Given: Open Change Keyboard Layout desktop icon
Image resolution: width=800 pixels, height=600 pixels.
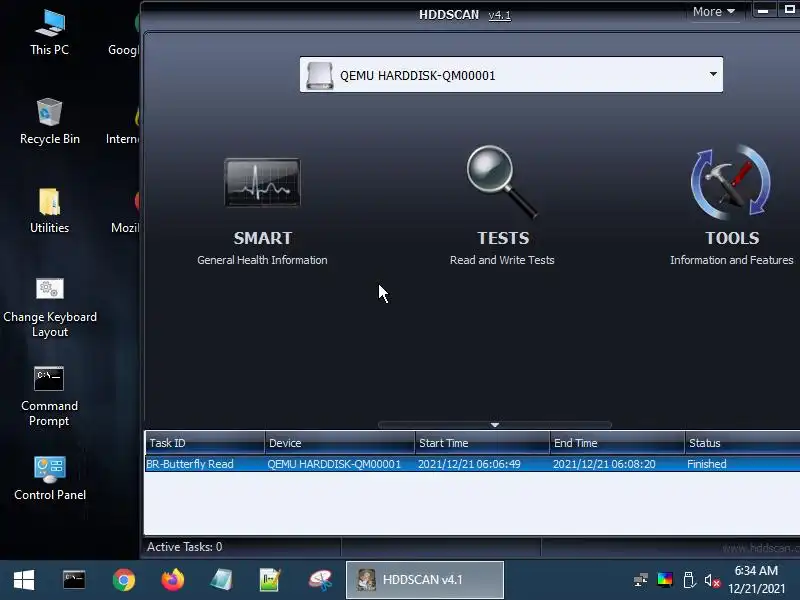Looking at the screenshot, I should coord(49,308).
